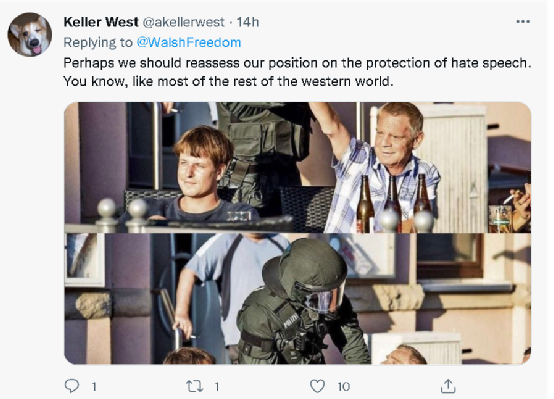Share the tweet via upload arrow icon
Image resolution: width=554 pixels, height=399 pixels.
point(448,386)
